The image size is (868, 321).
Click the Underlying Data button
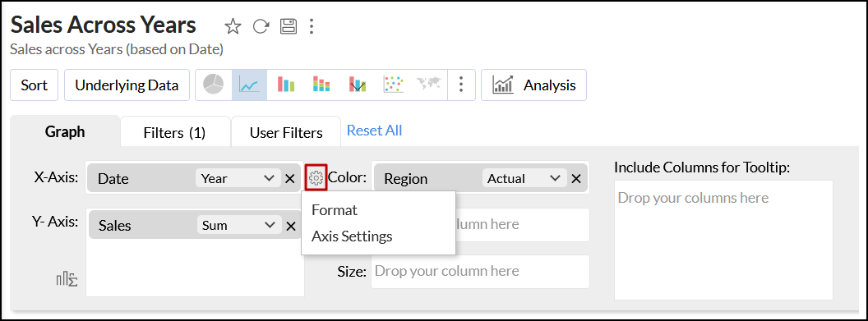click(x=127, y=85)
